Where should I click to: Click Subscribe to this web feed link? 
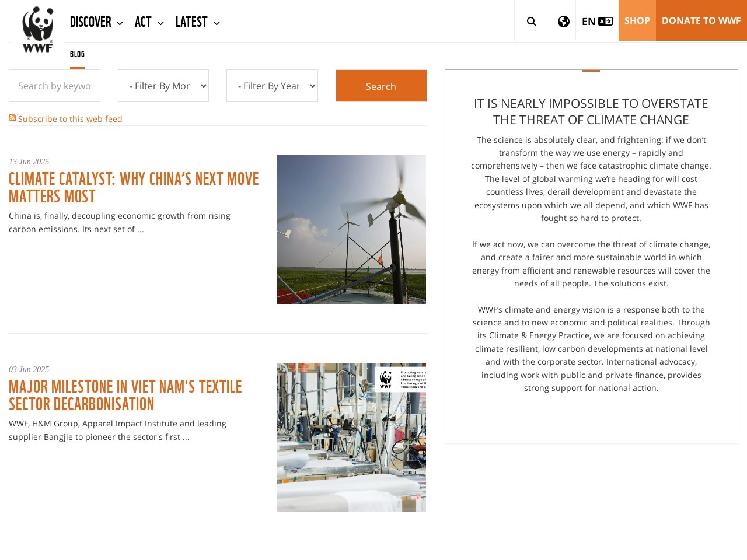tap(70, 118)
